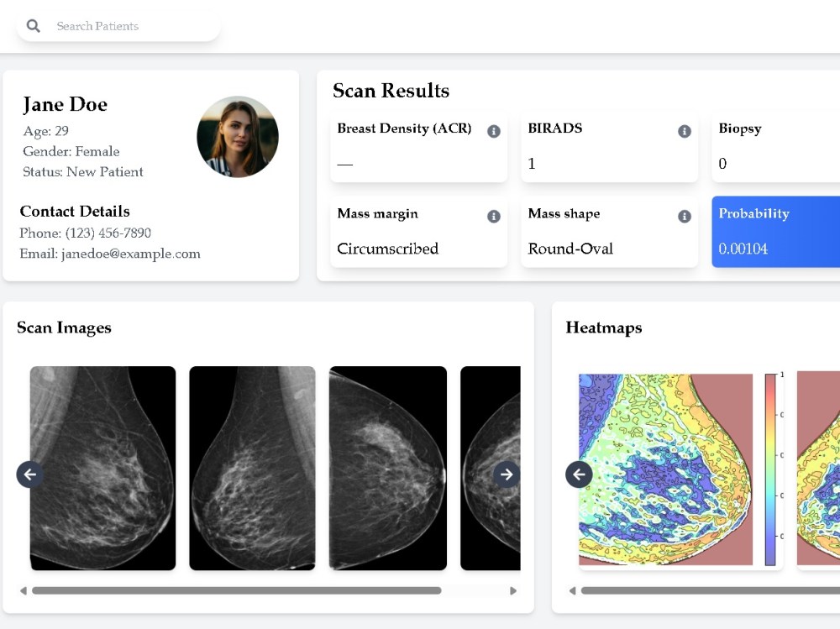This screenshot has height=629, width=840.
Task: Show info tooltip for Mass margin
Action: [493, 217]
